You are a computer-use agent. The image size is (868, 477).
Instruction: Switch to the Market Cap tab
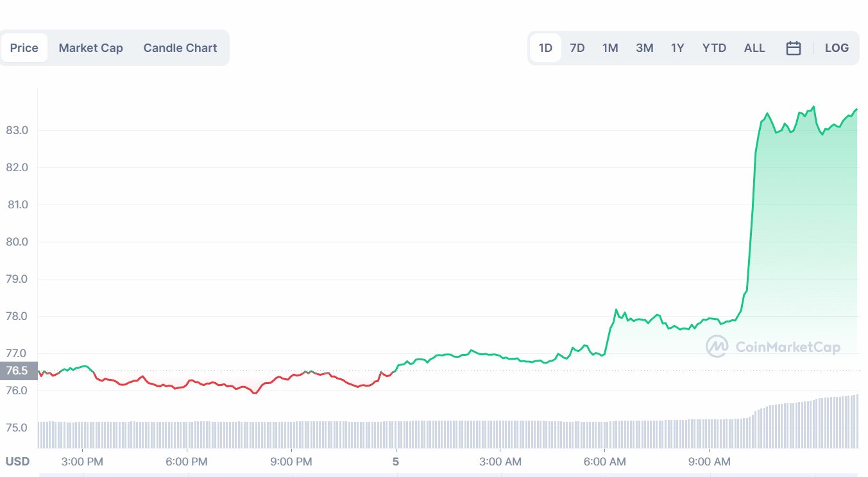[91, 48]
